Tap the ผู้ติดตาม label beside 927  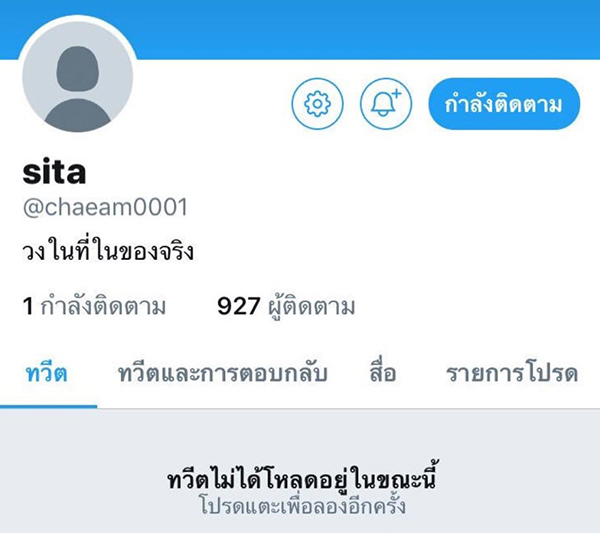(x=311, y=308)
